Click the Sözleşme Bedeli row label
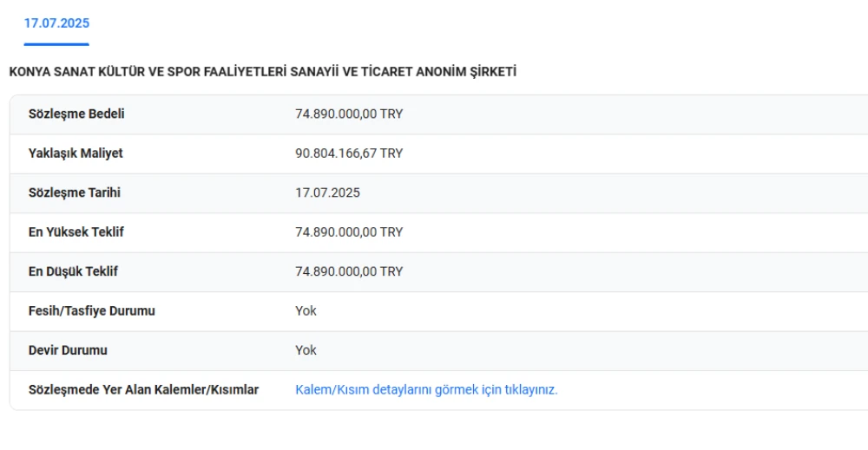Image resolution: width=868 pixels, height=450 pixels. coord(76,114)
